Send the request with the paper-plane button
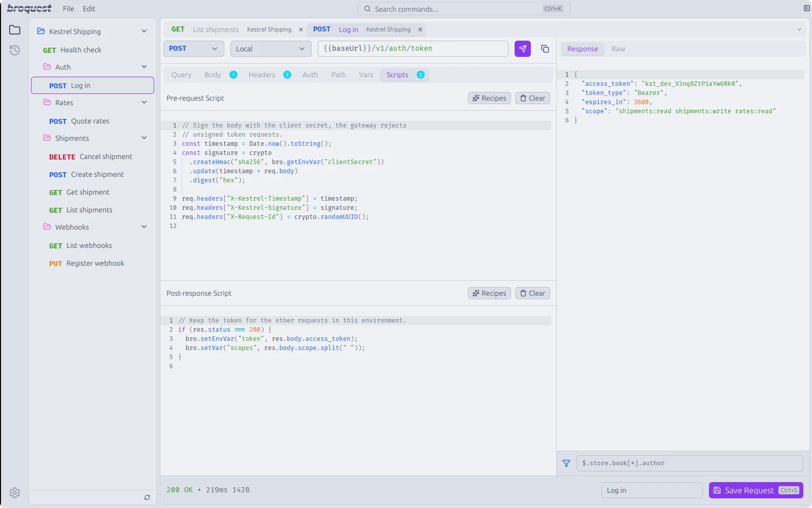 [x=523, y=49]
